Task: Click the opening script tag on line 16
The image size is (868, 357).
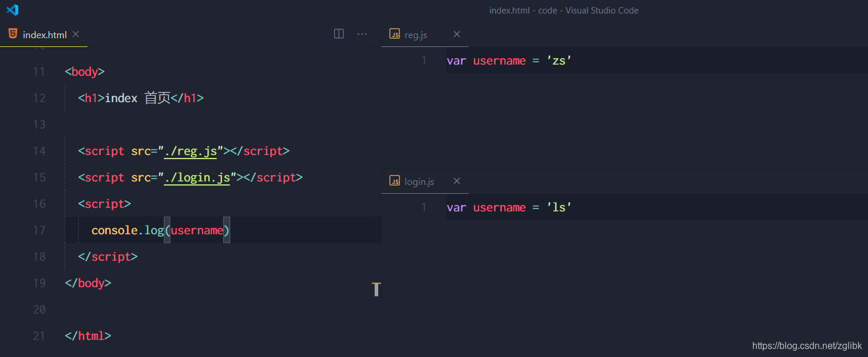Action: [105, 204]
